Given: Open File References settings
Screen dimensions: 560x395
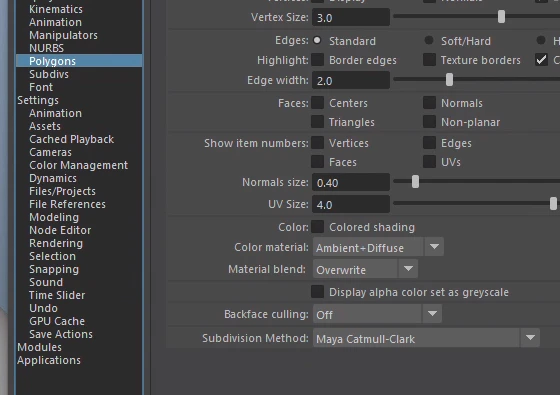Looking at the screenshot, I should pyautogui.click(x=68, y=204).
